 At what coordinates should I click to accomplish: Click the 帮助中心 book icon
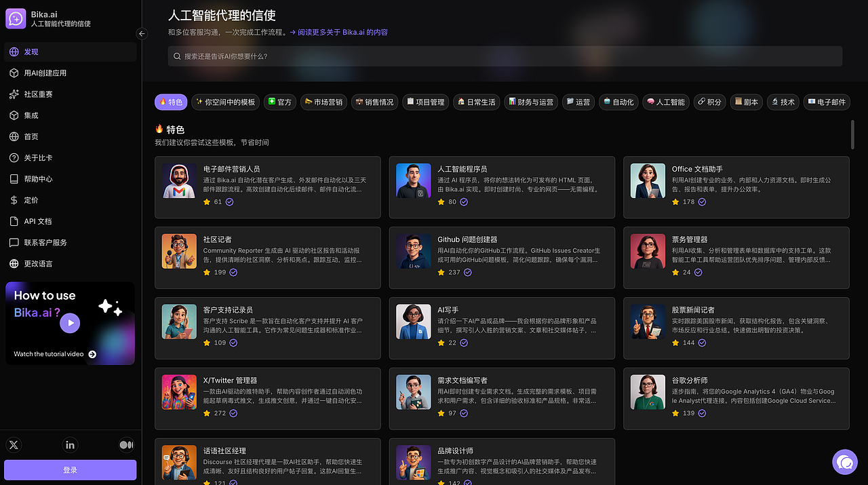[x=14, y=178]
